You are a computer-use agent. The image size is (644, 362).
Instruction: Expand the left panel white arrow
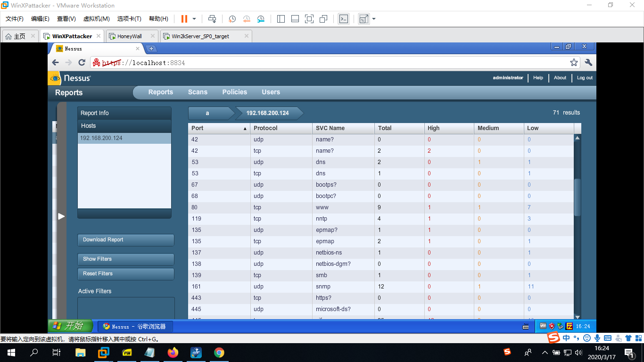point(61,216)
